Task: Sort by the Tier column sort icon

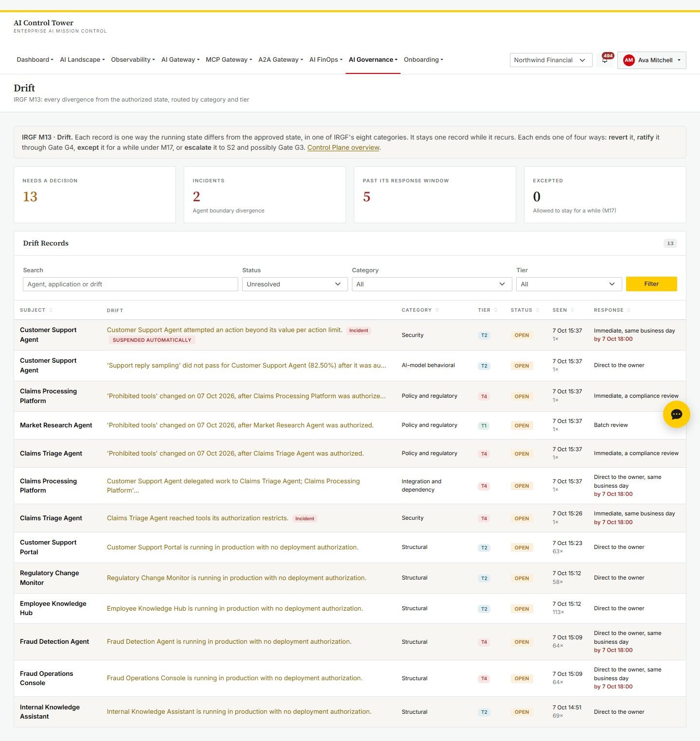Action: pos(496,310)
